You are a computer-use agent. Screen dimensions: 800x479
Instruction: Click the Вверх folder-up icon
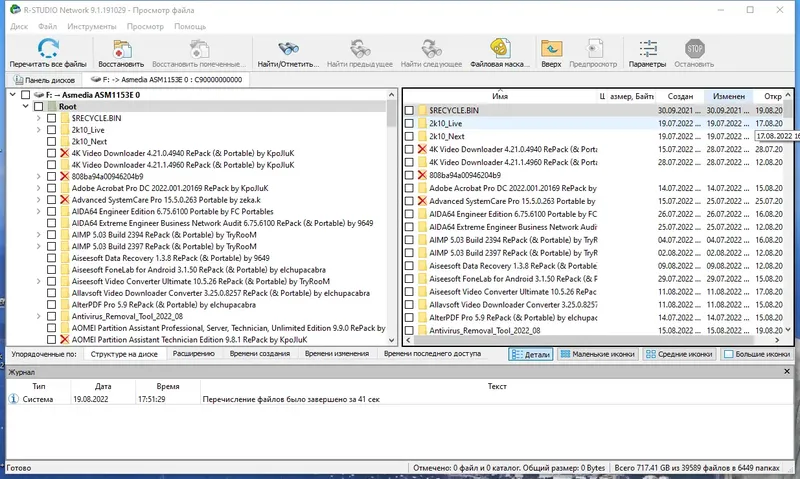click(x=552, y=49)
